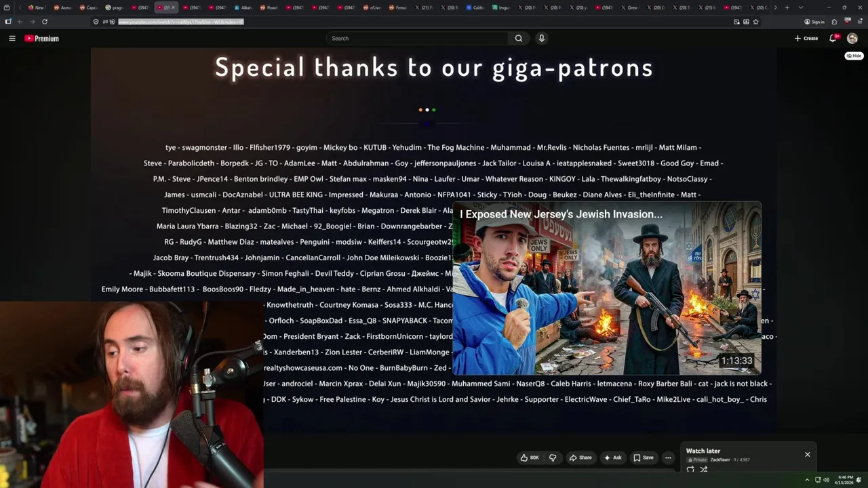
Task: Click browser Sign in button
Action: coord(814,22)
